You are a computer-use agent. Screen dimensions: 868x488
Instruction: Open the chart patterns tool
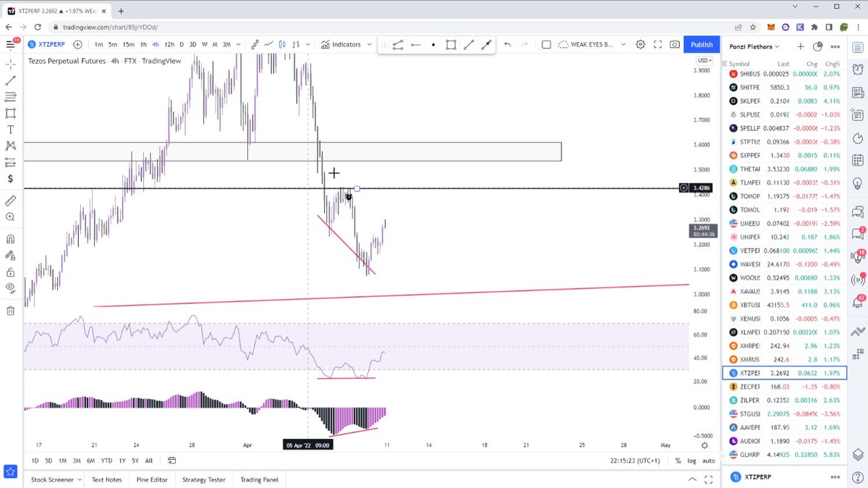tap(10, 146)
